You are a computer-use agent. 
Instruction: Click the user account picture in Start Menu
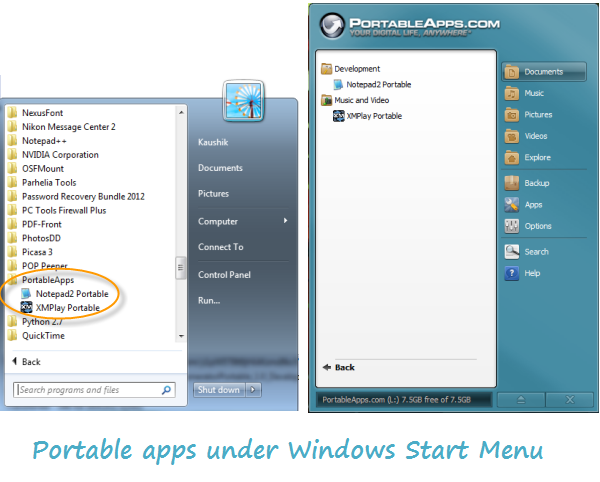point(243,101)
